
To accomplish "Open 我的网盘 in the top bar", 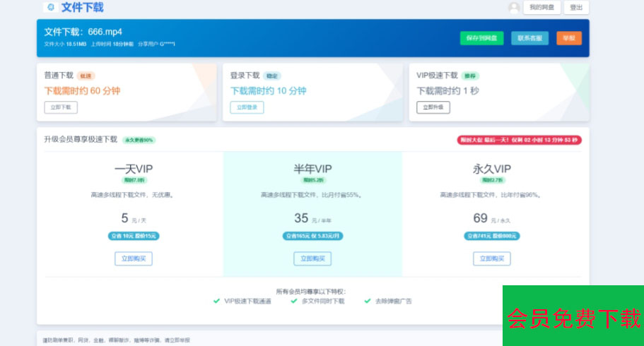I will click(541, 7).
